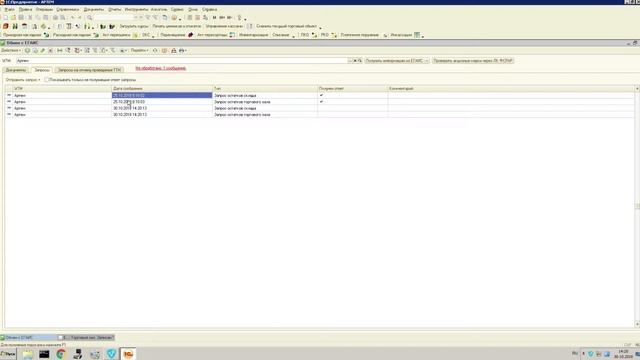The height and width of the screenshot is (360, 640).
Task: Click the check excise stamps via FSRAR button
Action: 473,61
